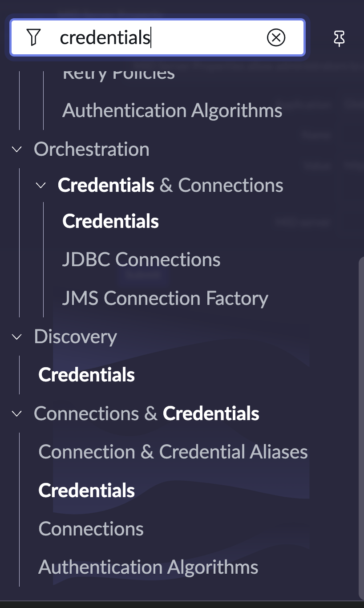
Task: Open the Retry Policies item
Action: coord(118,74)
